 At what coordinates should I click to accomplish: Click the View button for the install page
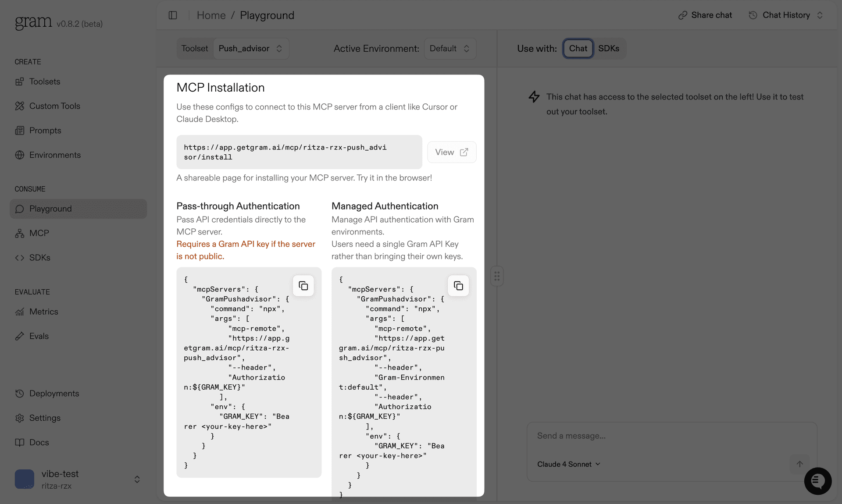[x=452, y=152]
